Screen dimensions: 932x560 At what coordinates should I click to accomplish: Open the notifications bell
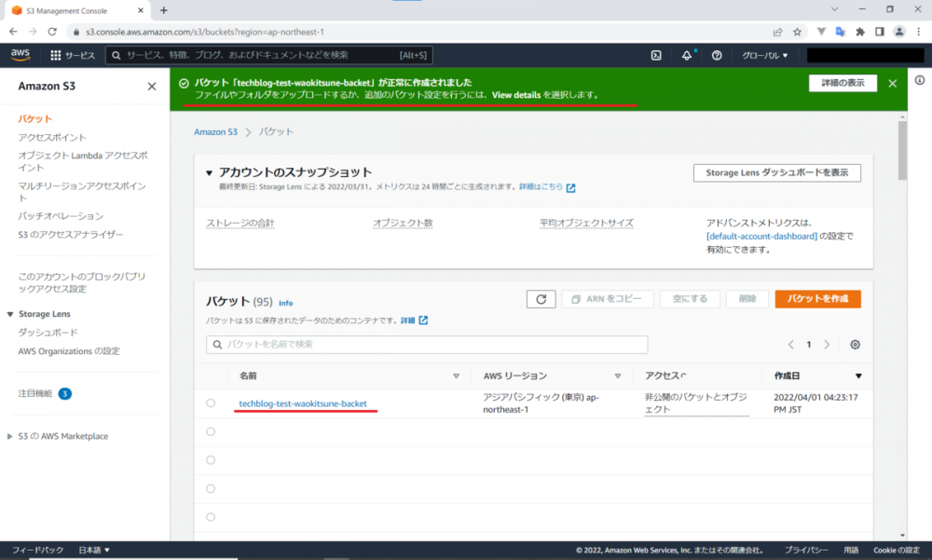click(x=687, y=55)
